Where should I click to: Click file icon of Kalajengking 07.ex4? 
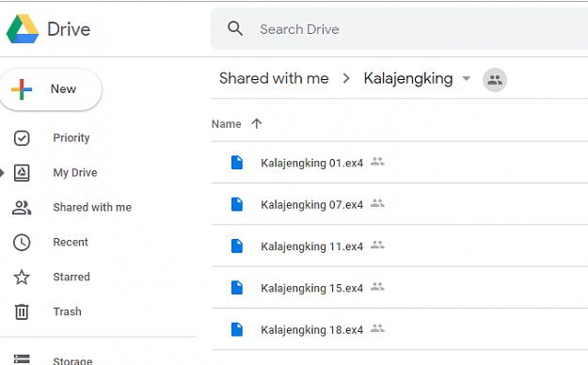pyautogui.click(x=237, y=204)
